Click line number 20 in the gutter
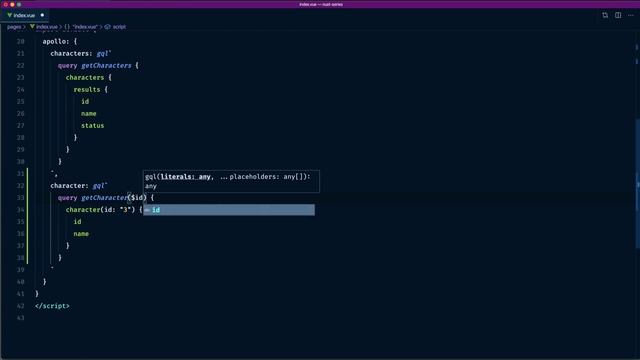The width and height of the screenshot is (640, 360). pyautogui.click(x=20, y=41)
